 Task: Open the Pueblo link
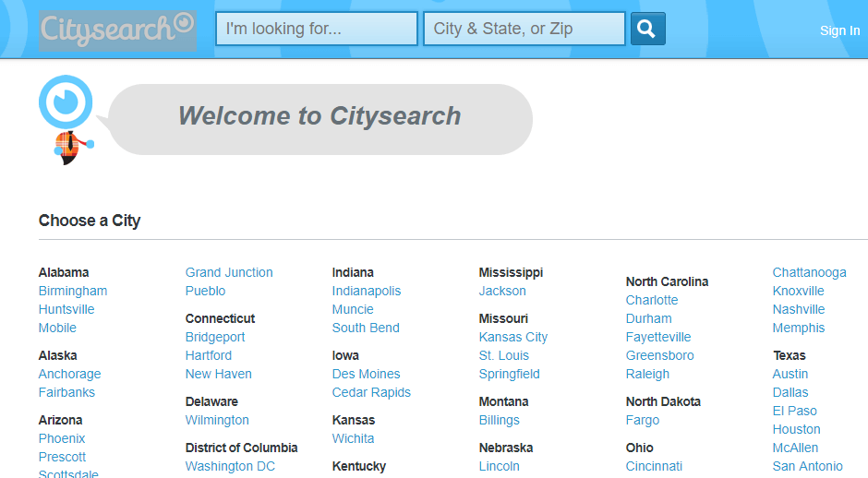pos(205,291)
